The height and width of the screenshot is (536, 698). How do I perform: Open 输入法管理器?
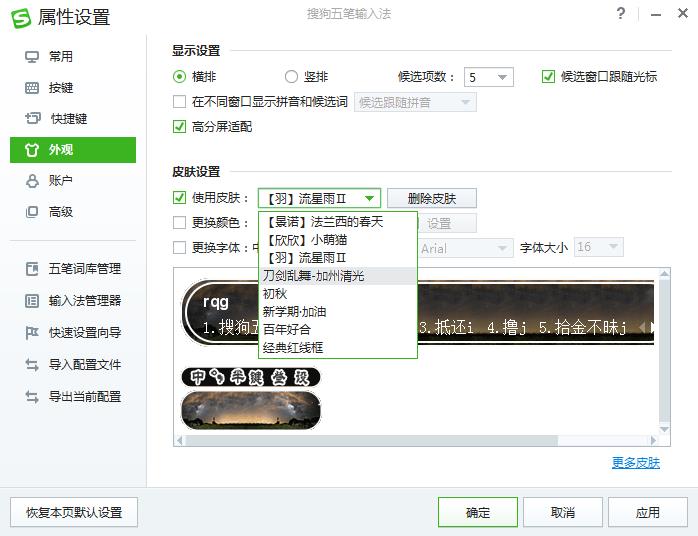click(85, 301)
